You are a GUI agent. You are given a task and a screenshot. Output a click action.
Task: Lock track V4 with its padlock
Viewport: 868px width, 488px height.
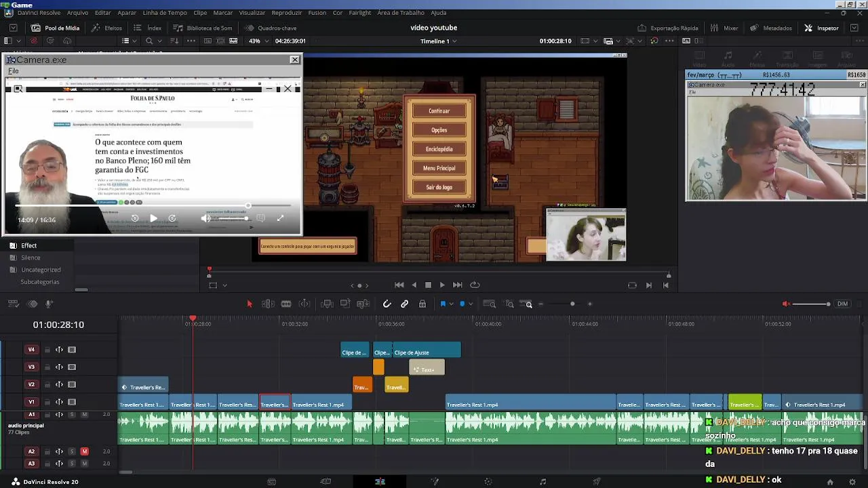pos(47,350)
